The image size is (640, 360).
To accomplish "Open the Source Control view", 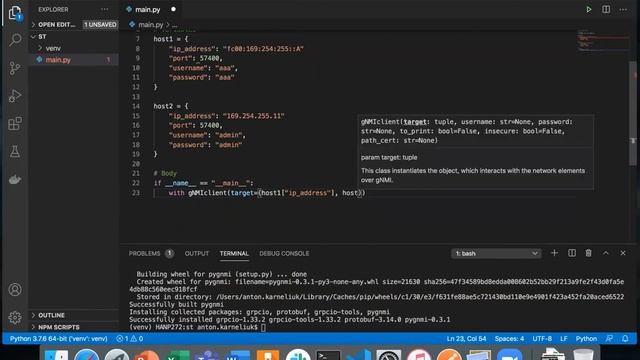I will point(15,68).
